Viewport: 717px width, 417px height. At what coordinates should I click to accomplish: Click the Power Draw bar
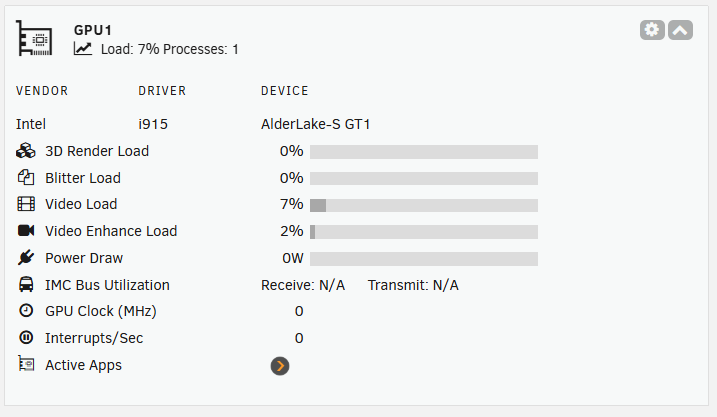tap(424, 259)
